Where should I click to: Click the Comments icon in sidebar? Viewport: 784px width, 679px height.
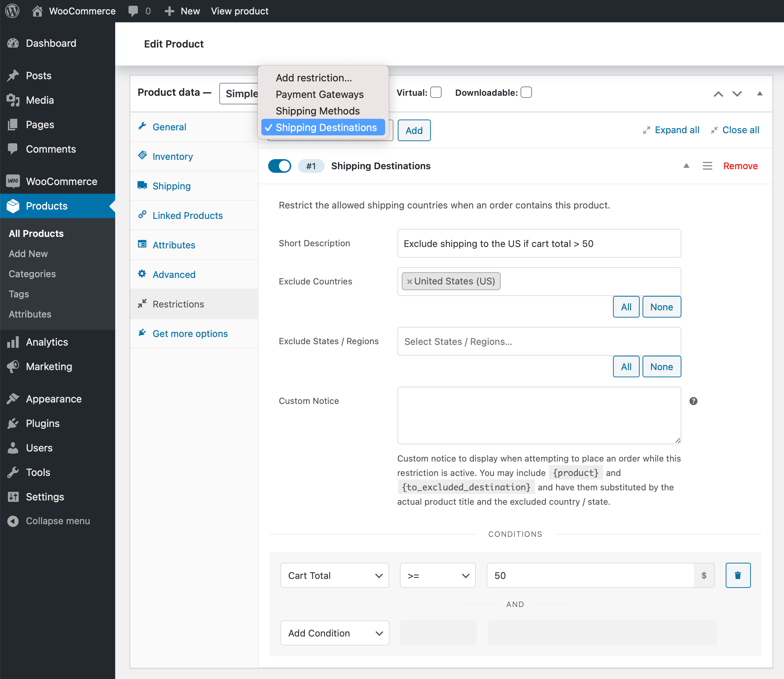tap(13, 149)
